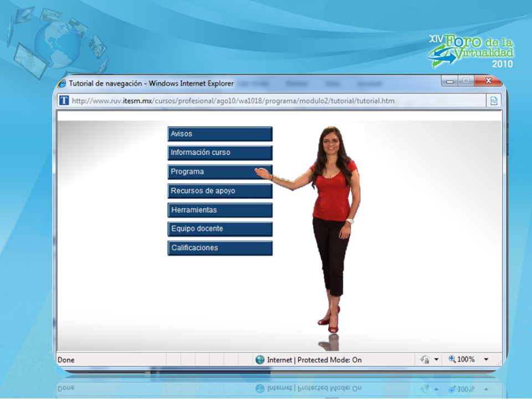This screenshot has height=399, width=532.
Task: Select the Programa button
Action: coord(220,172)
